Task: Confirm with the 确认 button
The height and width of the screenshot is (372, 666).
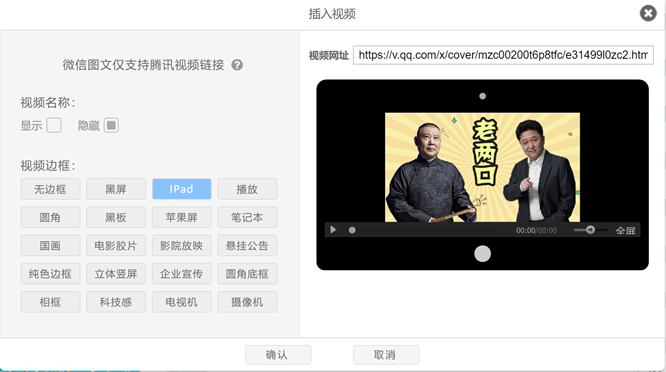Action: (x=278, y=355)
